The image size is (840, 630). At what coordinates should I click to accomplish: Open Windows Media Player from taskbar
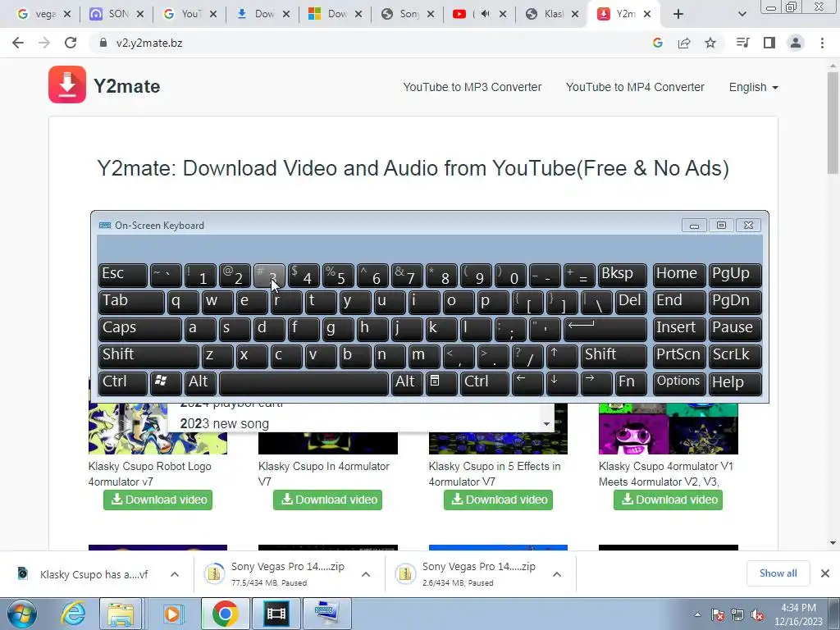click(x=172, y=614)
